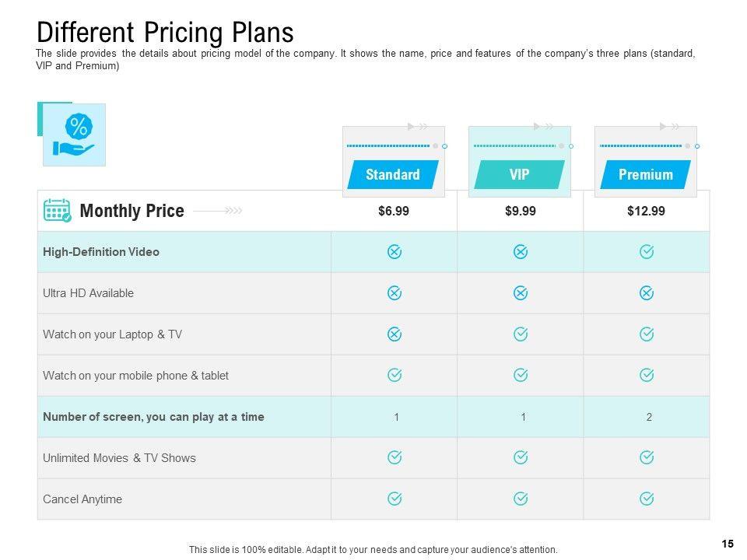The width and height of the screenshot is (747, 560).
Task: Click the arrows above the Standard plan card
Action: 418,126
